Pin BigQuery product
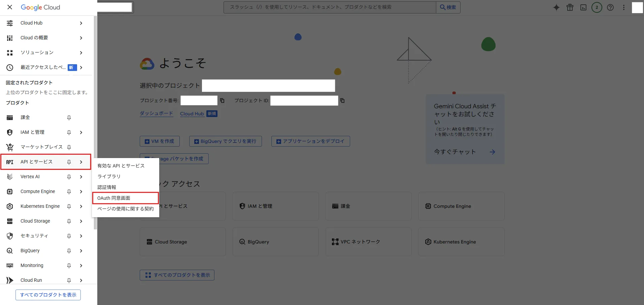Viewport: 644px width, 305px height. [69, 251]
